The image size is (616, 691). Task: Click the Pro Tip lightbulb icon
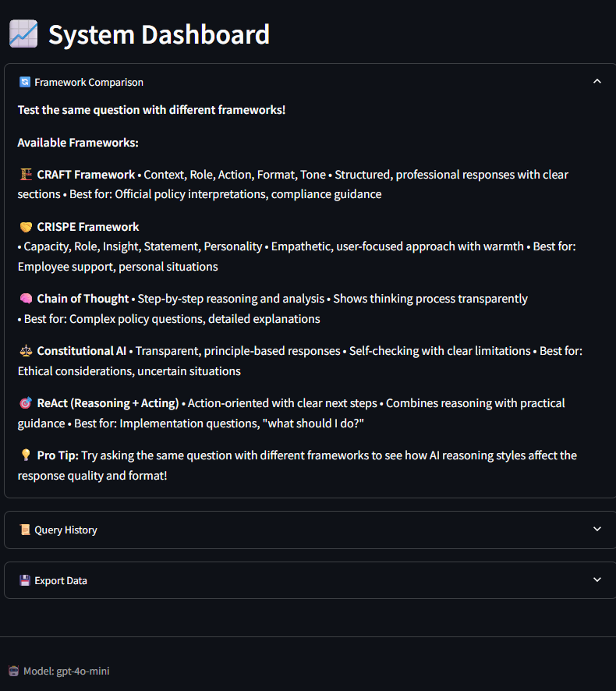pos(26,455)
